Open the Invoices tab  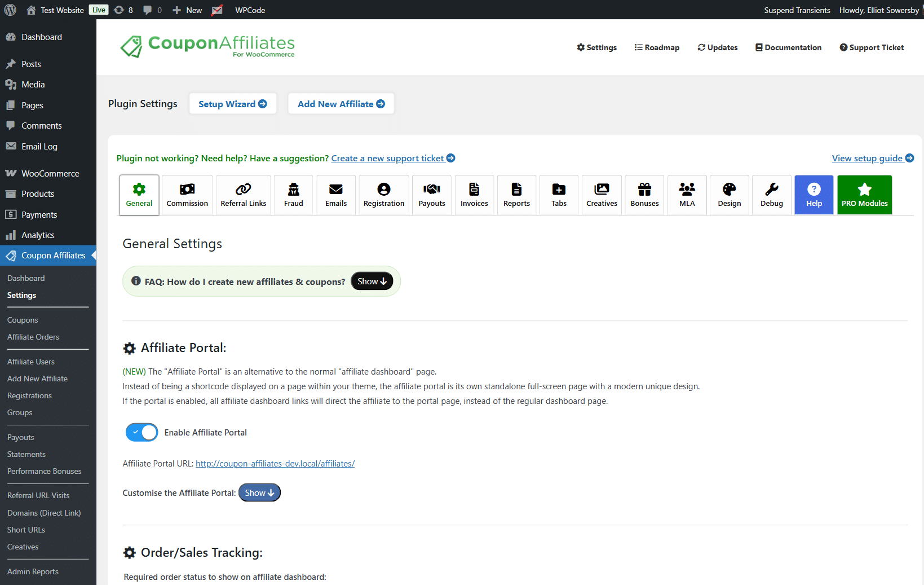474,195
